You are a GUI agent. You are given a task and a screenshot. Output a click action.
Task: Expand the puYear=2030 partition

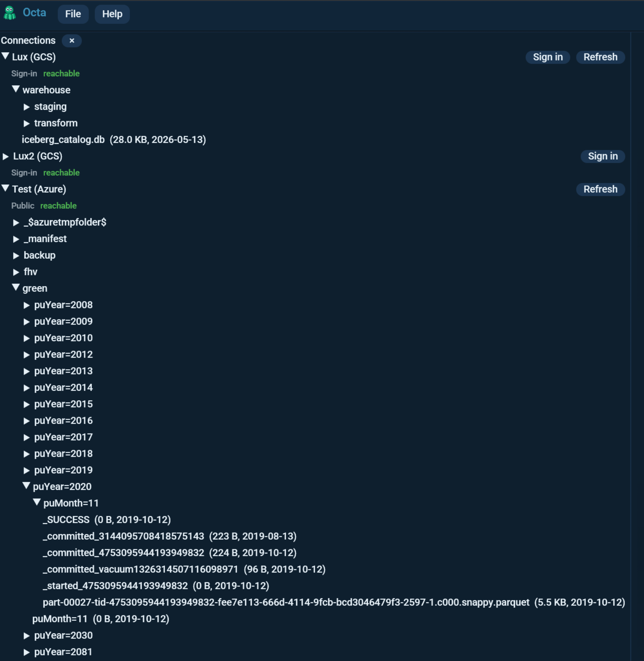point(27,635)
